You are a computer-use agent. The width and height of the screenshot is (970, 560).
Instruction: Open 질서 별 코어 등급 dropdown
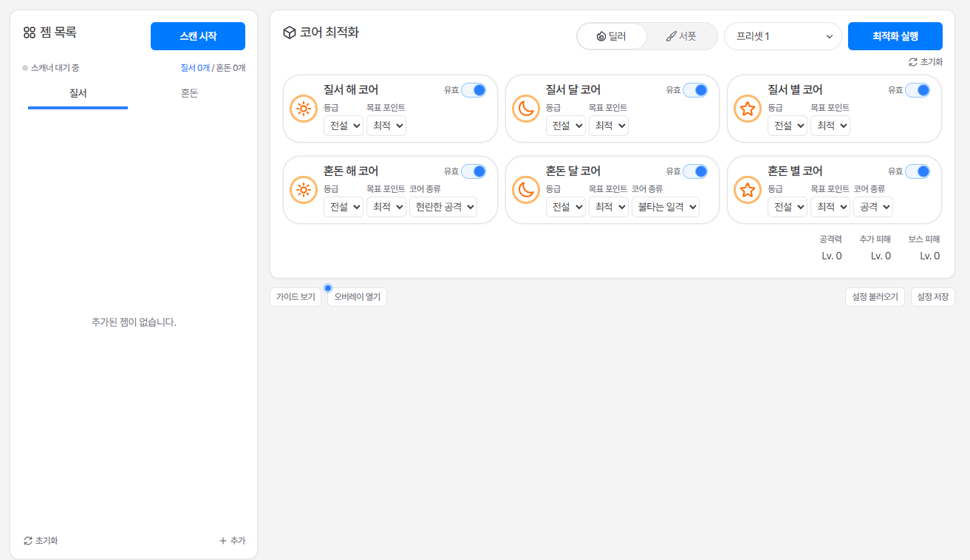coord(788,126)
